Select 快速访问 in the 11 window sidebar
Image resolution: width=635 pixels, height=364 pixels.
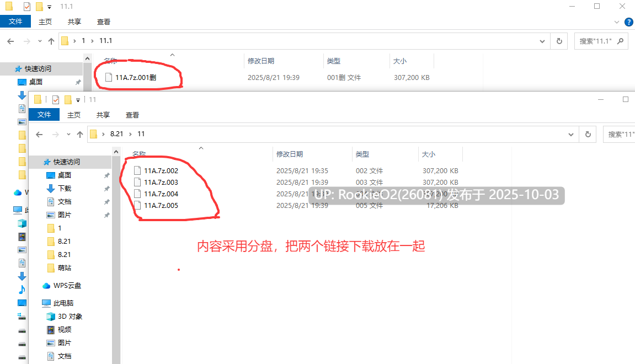[x=67, y=162]
